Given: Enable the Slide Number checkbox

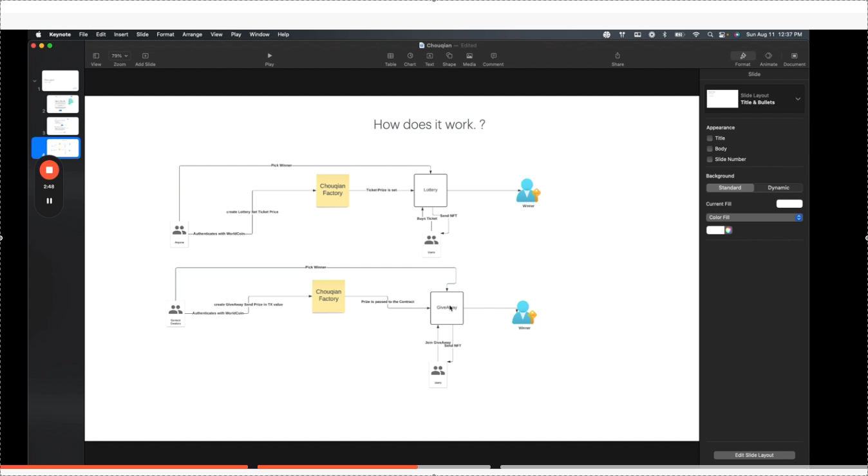Looking at the screenshot, I should click(710, 159).
